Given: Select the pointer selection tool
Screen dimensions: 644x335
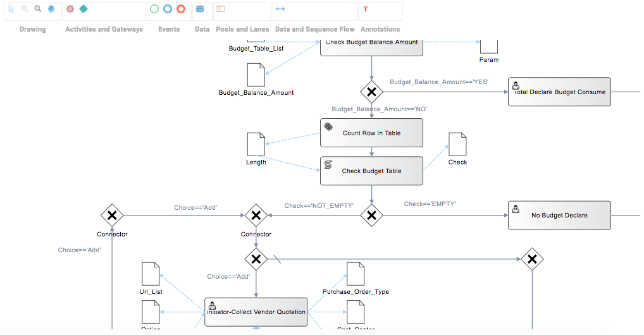Looking at the screenshot, I should click(11, 9).
